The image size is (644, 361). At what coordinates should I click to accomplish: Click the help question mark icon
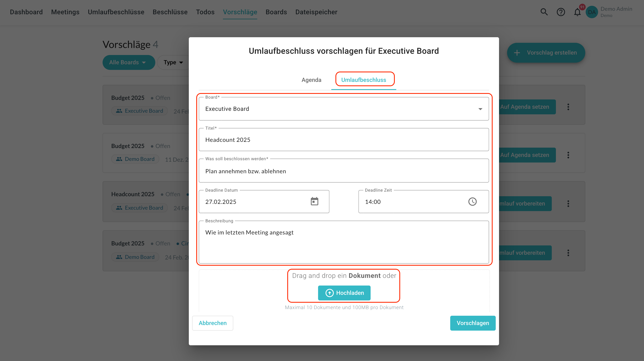point(561,12)
